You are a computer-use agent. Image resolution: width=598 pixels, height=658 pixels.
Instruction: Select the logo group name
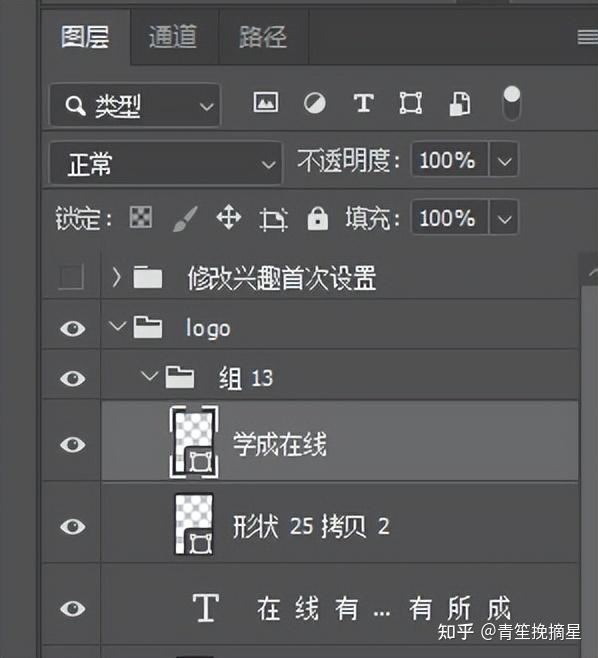[x=208, y=328]
